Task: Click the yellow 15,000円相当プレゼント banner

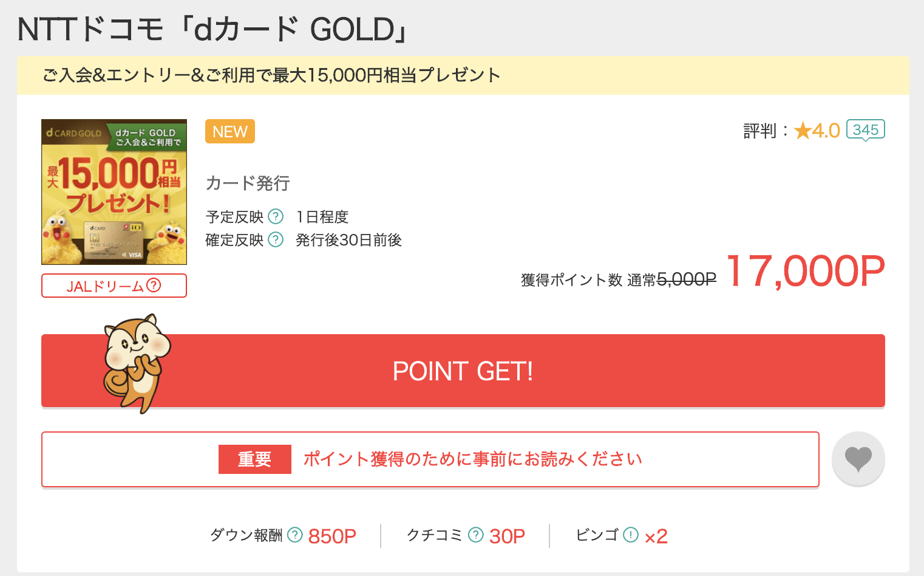Action: pyautogui.click(x=463, y=75)
